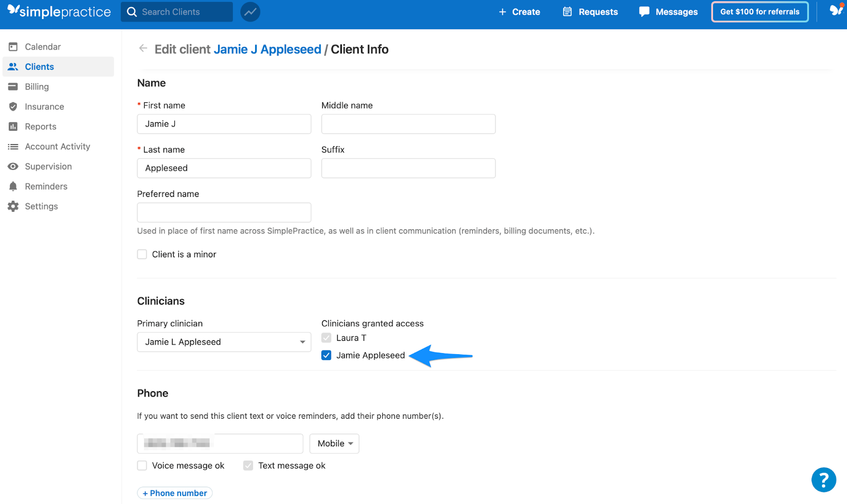Click the Reports chart icon
847x504 pixels.
(x=13, y=127)
